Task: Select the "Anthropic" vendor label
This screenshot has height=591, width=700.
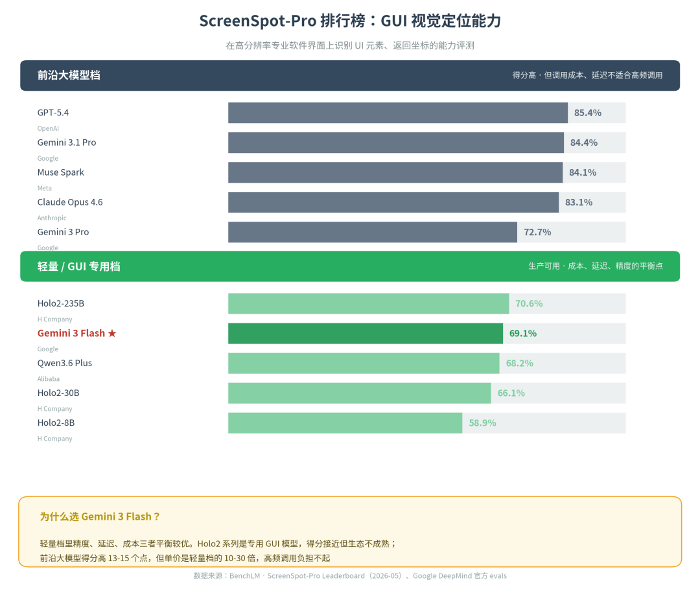Action: tap(52, 218)
